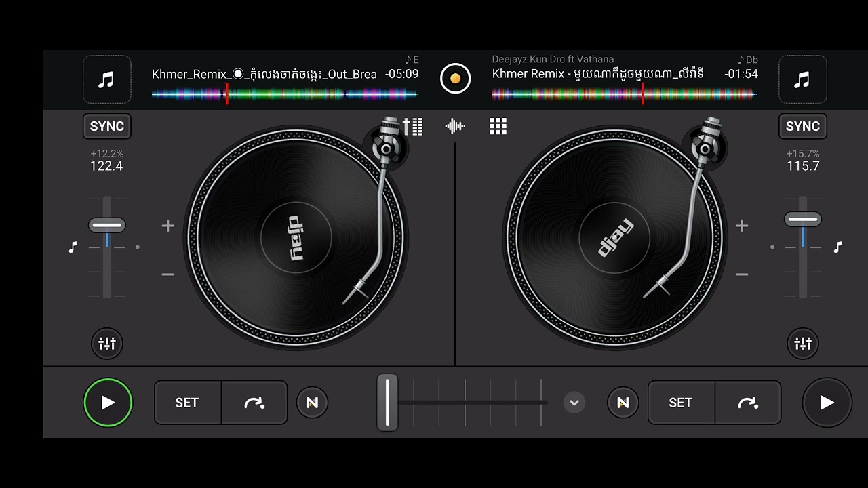Click artist name Deejayz Kun Drc ft Vathana
The image size is (868, 488).
click(x=553, y=60)
